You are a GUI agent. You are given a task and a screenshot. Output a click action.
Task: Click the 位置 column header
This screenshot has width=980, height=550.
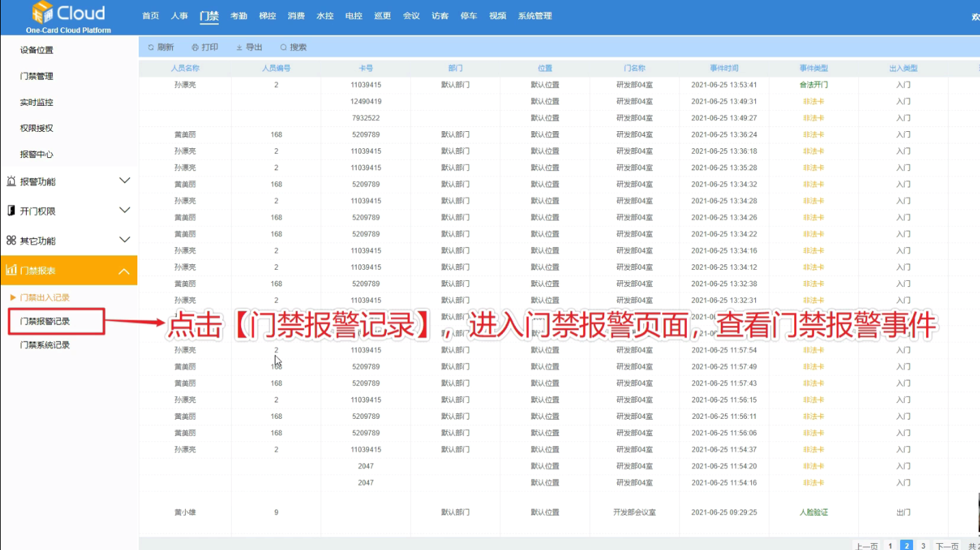[x=545, y=68]
